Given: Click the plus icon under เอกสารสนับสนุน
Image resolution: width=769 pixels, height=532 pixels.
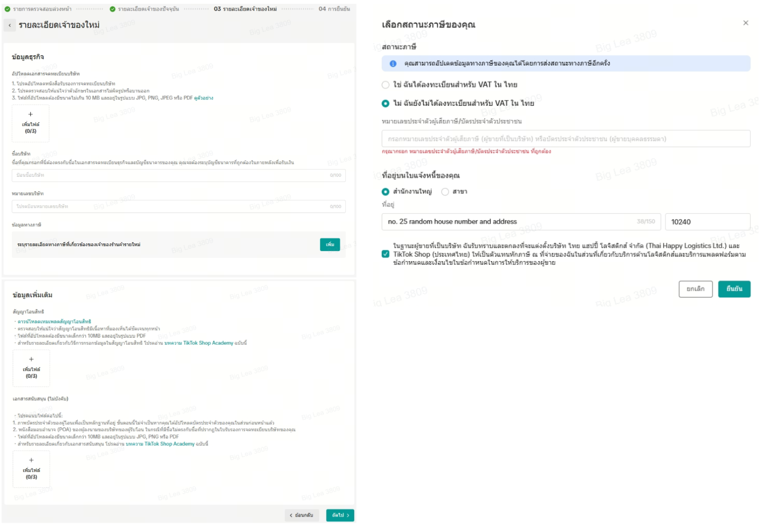Looking at the screenshot, I should pos(31,460).
